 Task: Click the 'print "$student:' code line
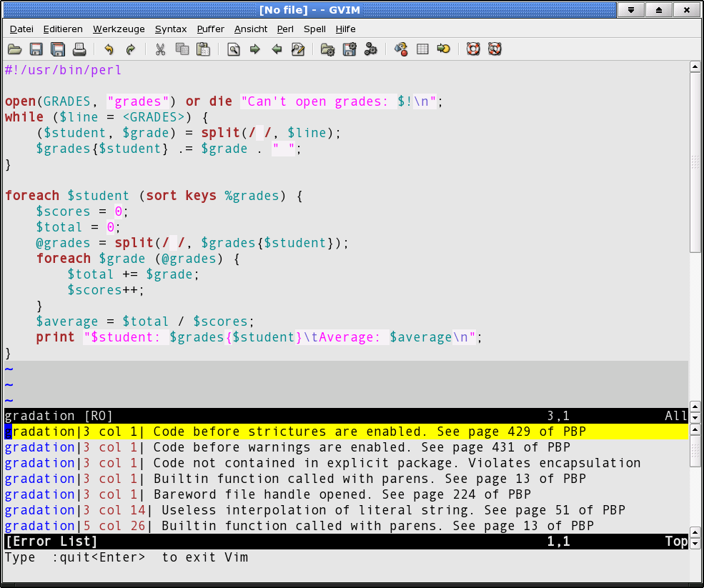259,337
